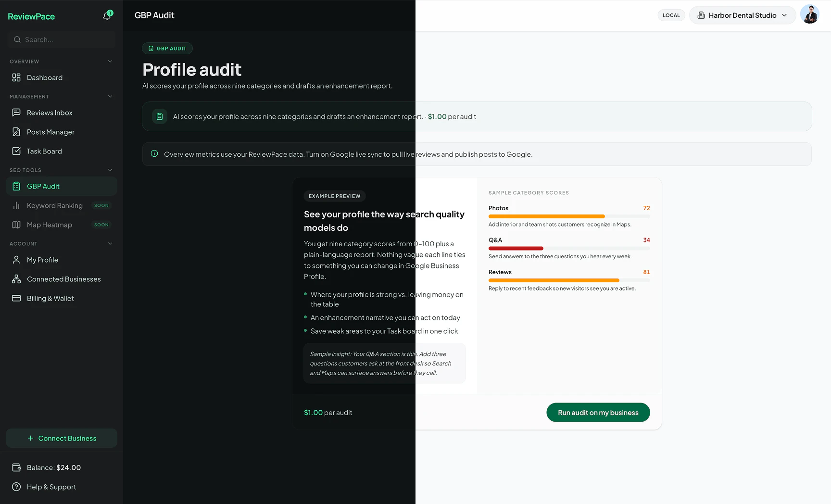This screenshot has width=831, height=504.
Task: Click the Reviews score value 81
Action: (646, 272)
